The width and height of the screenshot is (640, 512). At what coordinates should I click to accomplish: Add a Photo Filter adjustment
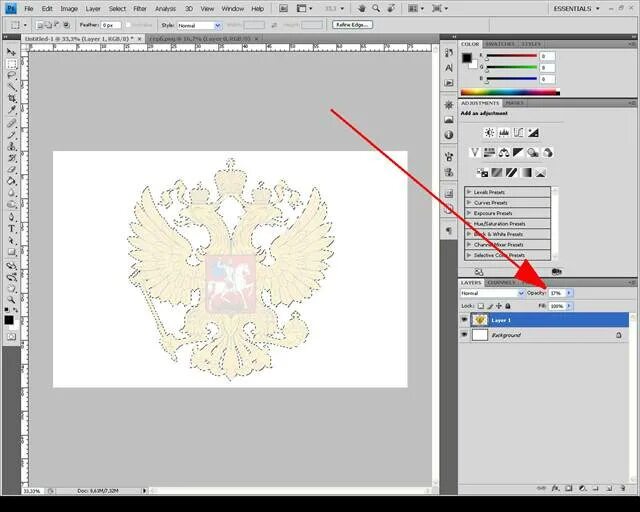click(x=533, y=153)
